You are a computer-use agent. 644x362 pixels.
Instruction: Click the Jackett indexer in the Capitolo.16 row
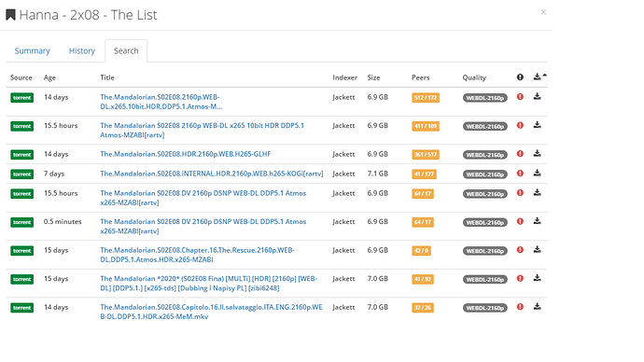point(343,307)
